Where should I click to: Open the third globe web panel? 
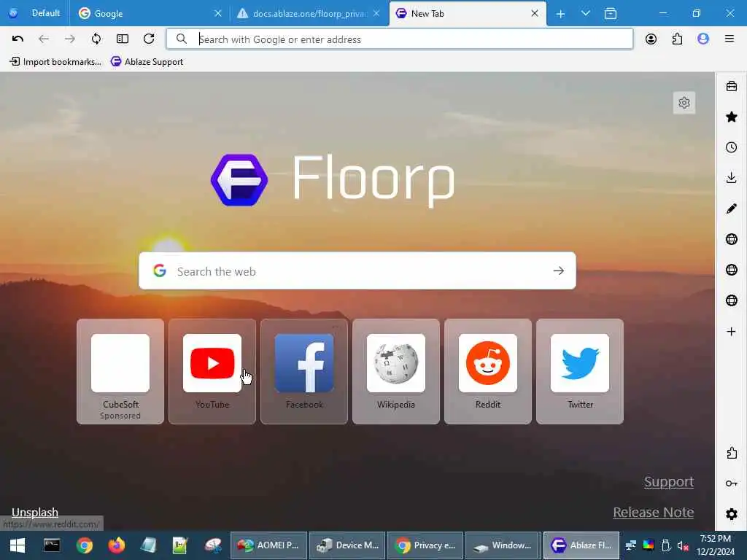[x=731, y=300]
